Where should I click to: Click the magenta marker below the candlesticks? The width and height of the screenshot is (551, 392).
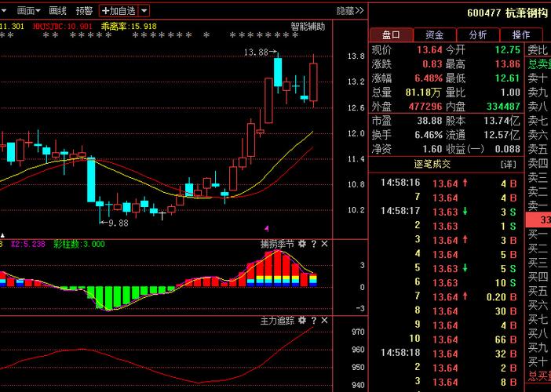[x=267, y=229]
